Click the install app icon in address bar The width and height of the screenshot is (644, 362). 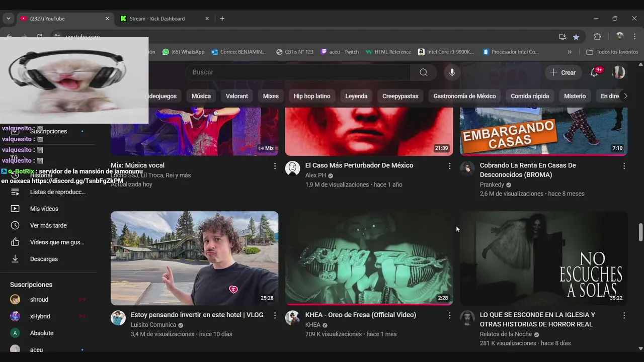[562, 37]
